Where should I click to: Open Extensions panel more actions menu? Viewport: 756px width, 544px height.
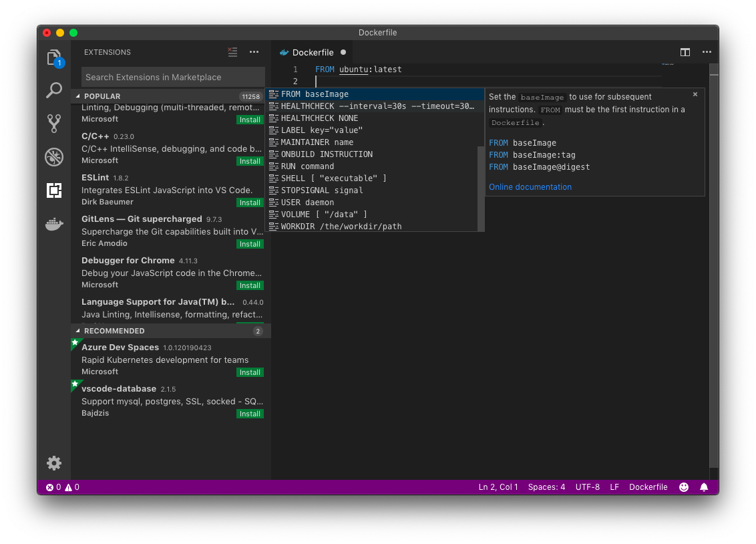coord(254,52)
